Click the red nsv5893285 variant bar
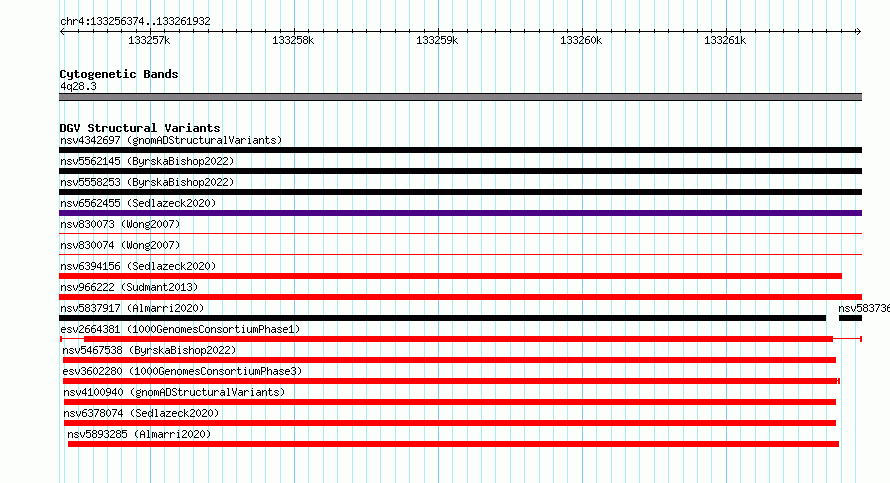890x483 pixels. tap(454, 444)
